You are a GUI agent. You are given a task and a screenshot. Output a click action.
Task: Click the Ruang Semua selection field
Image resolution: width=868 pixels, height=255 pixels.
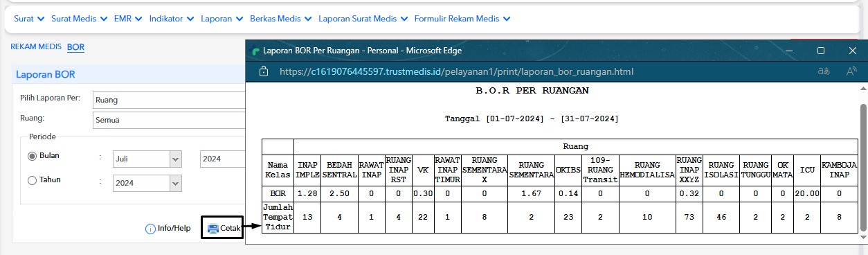click(x=169, y=120)
